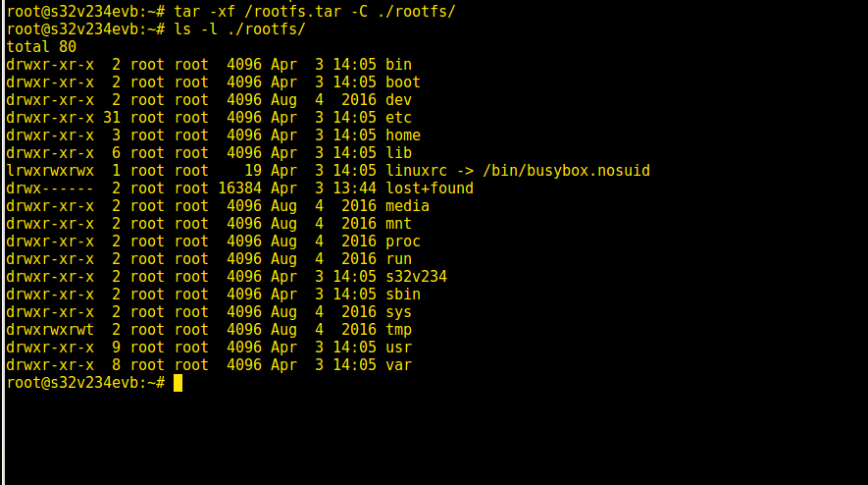Click the "boot" directory entry

click(402, 82)
